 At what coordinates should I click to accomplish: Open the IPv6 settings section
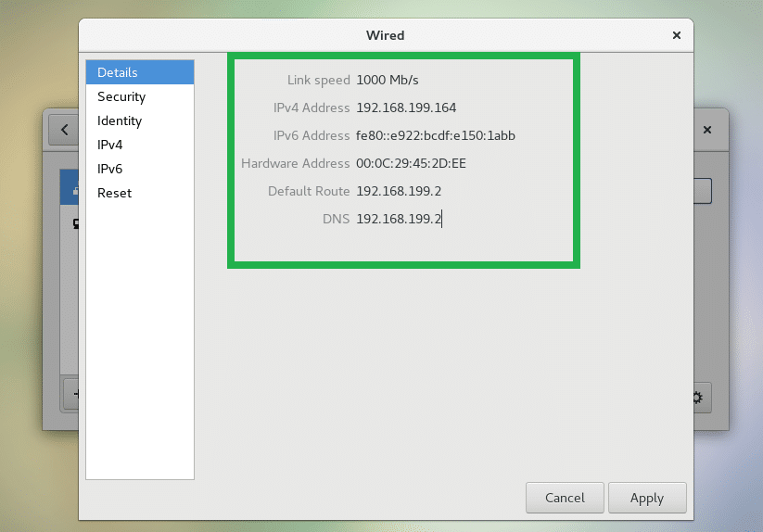(140, 169)
